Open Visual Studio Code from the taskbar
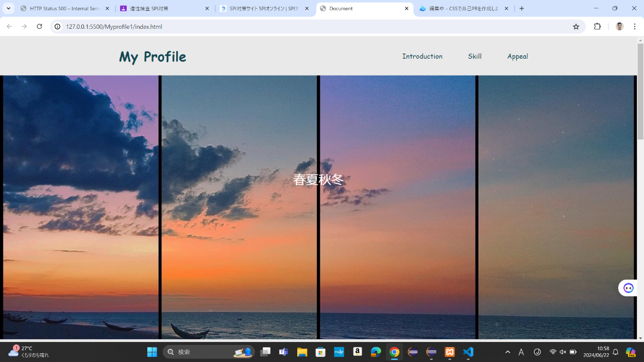The image size is (644, 362). (468, 352)
